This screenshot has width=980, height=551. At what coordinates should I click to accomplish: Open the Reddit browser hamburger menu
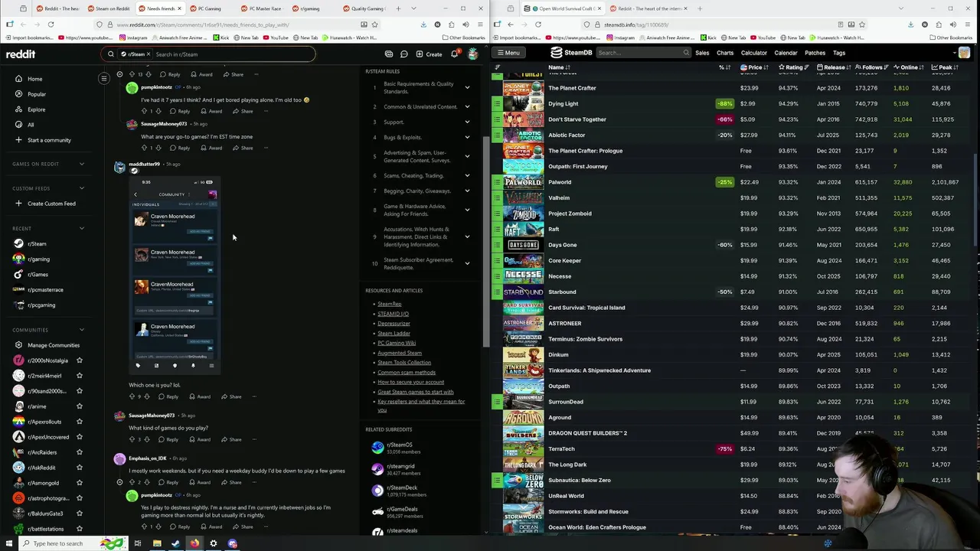[481, 24]
